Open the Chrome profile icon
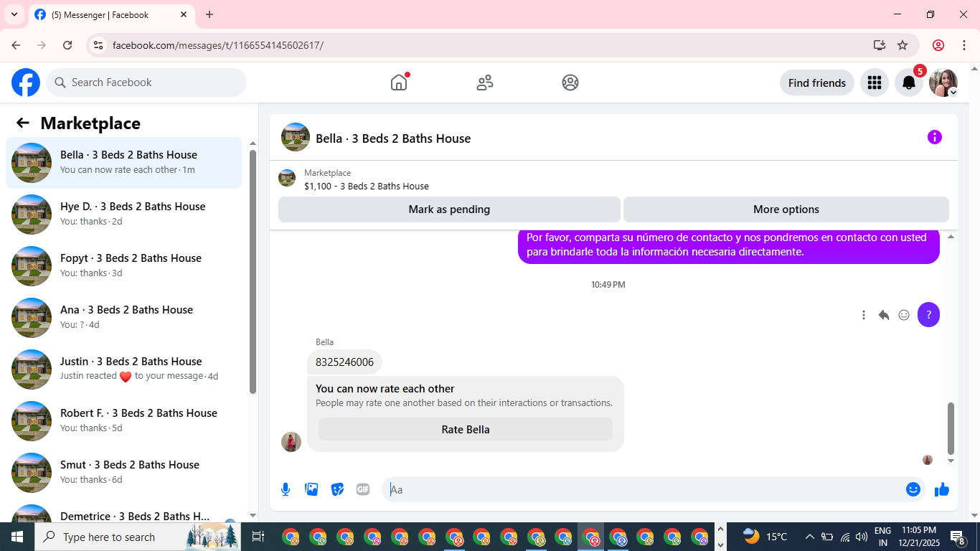 [x=938, y=45]
